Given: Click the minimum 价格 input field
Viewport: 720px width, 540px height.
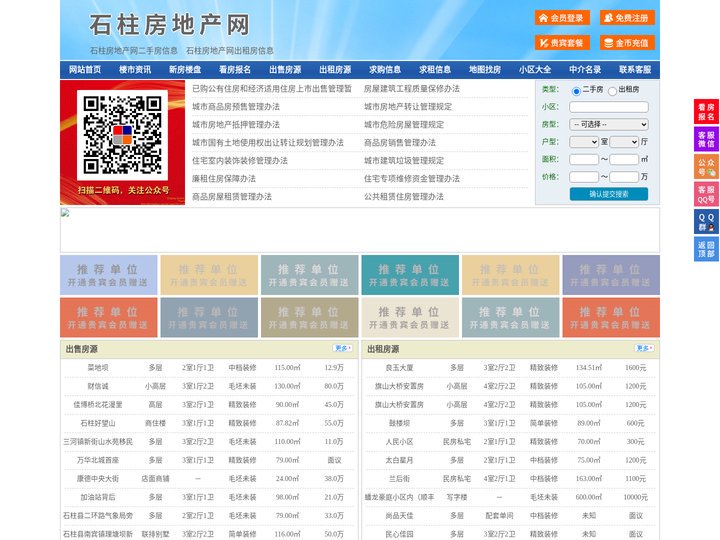Looking at the screenshot, I should point(584,177).
